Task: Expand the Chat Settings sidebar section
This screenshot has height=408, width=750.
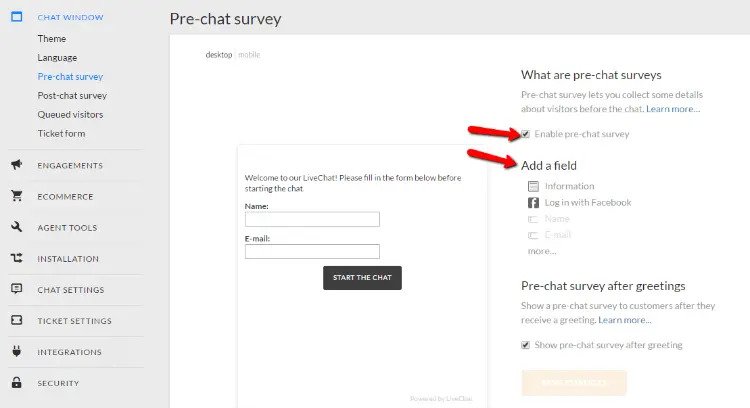Action: point(71,290)
